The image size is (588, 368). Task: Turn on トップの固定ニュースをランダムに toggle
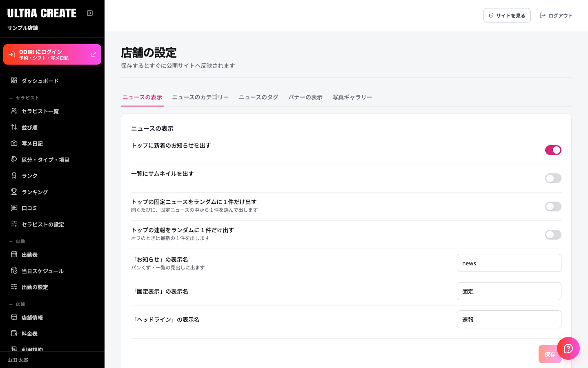[x=553, y=206]
